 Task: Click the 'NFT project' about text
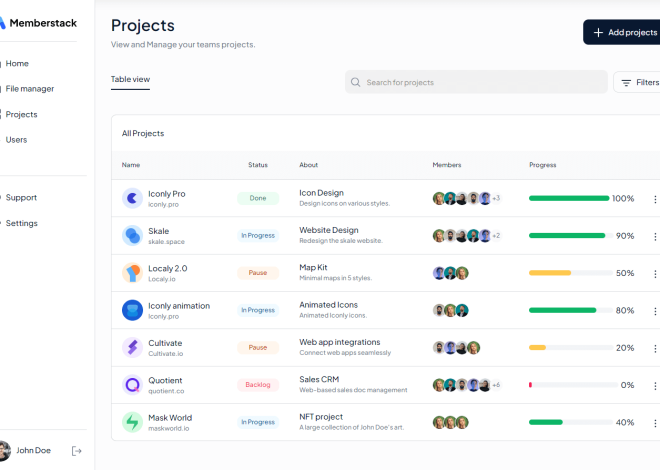[321, 417]
